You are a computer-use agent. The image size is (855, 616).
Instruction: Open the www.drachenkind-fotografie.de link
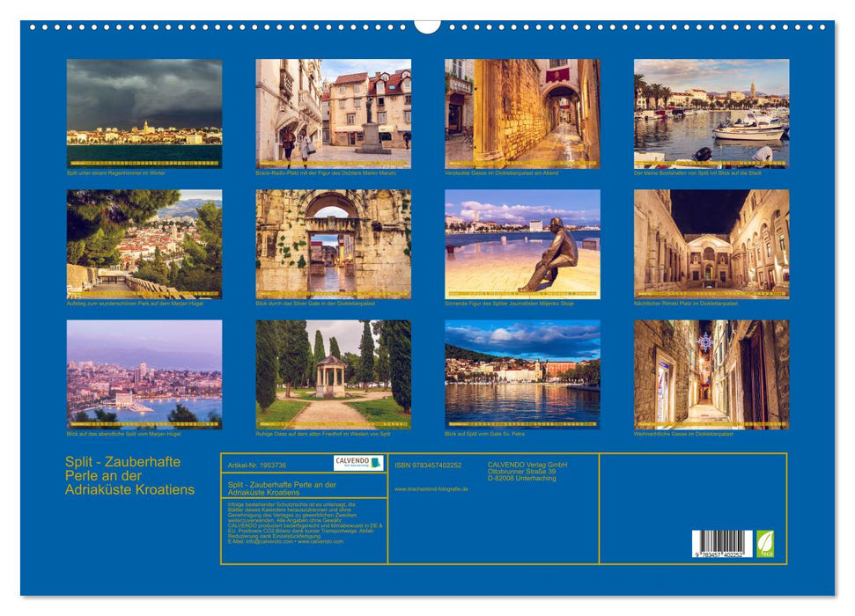pyautogui.click(x=431, y=488)
